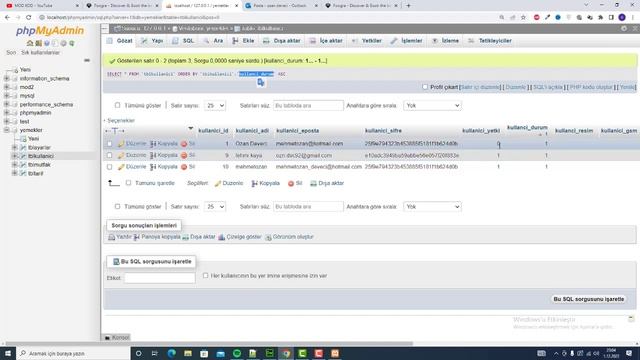
Task: Click pencil edit icon for row with id 9
Action: [x=121, y=156]
